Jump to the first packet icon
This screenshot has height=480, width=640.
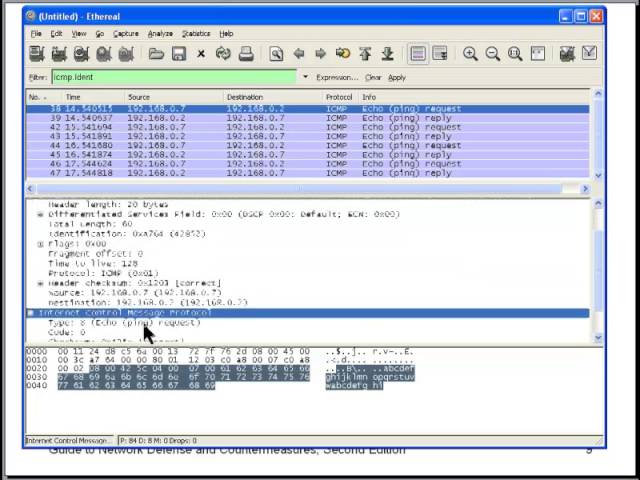click(x=365, y=54)
